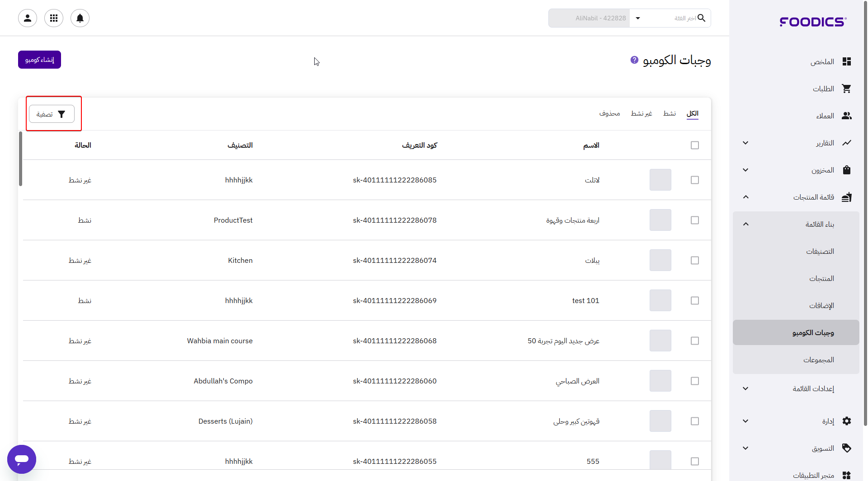Click the help question mark icon
The image size is (868, 481).
634,60
